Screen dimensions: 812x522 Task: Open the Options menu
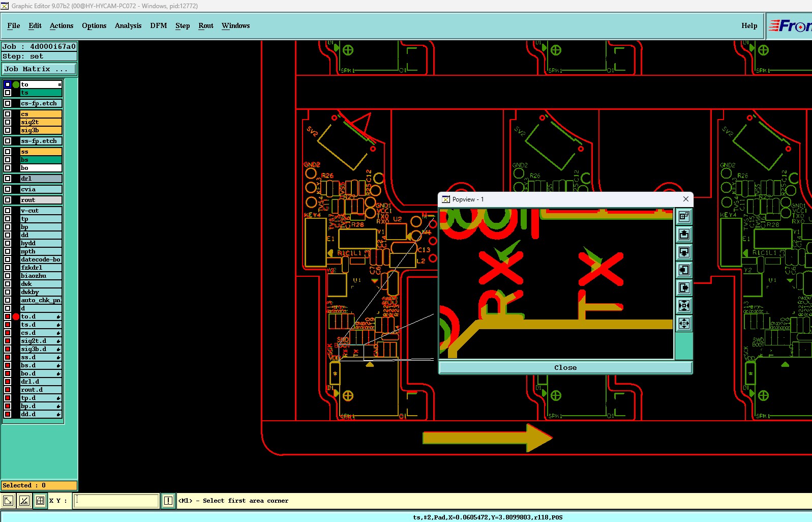pos(94,25)
